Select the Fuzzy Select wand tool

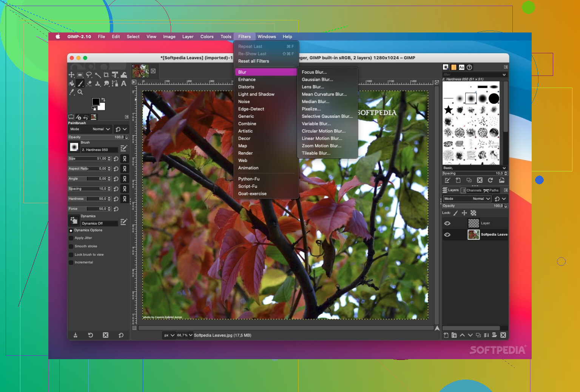coord(98,75)
